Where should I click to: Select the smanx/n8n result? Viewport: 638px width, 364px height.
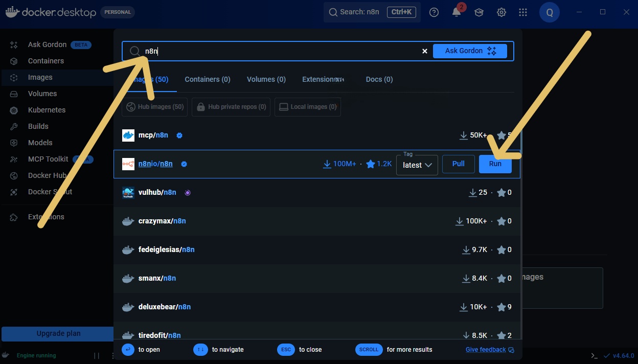[317, 279]
